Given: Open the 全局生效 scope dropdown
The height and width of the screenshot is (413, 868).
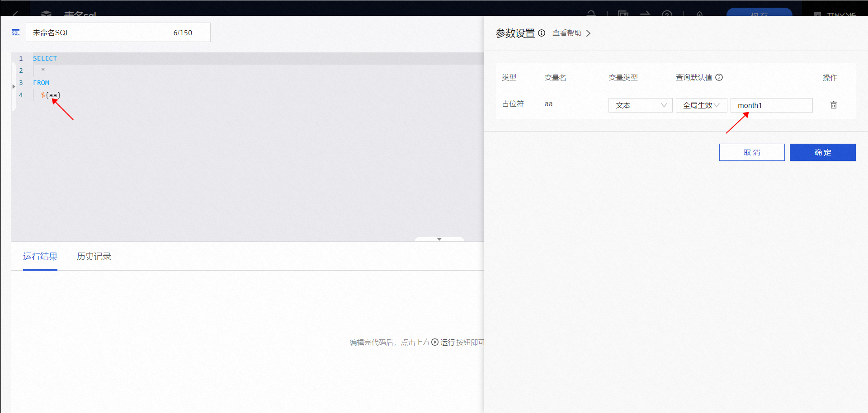Looking at the screenshot, I should click(x=701, y=105).
